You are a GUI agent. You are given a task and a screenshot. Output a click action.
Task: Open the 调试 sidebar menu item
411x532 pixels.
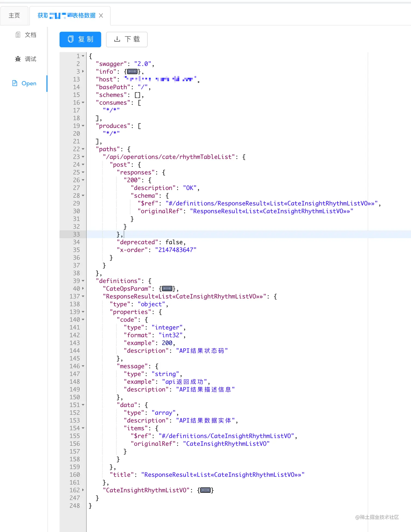pos(26,59)
